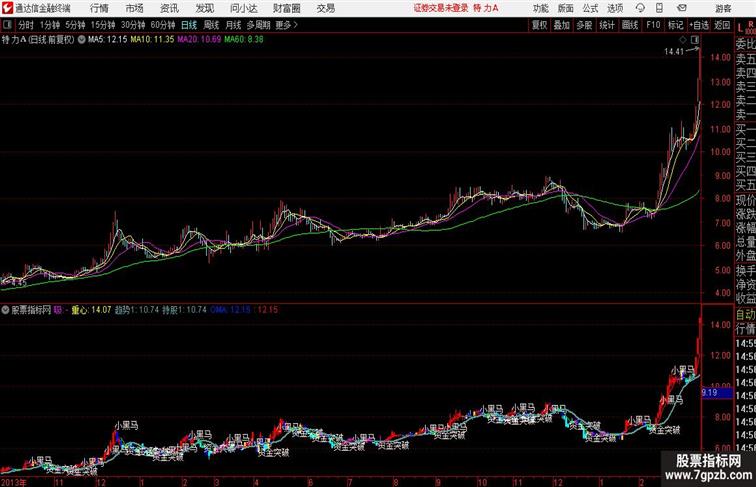Expand main chart indicator dropdown next to 特力A

click(x=81, y=40)
